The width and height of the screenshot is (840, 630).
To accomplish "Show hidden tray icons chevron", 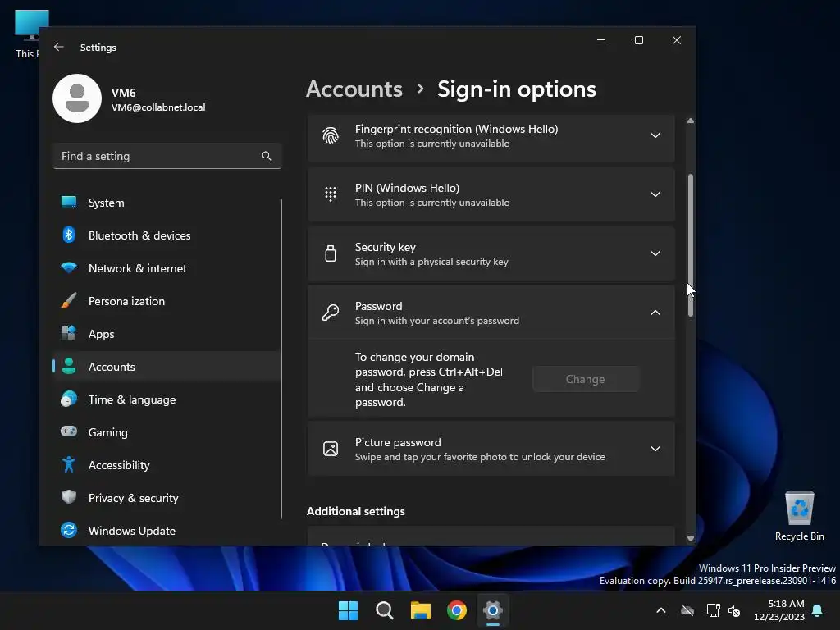I will (x=661, y=610).
